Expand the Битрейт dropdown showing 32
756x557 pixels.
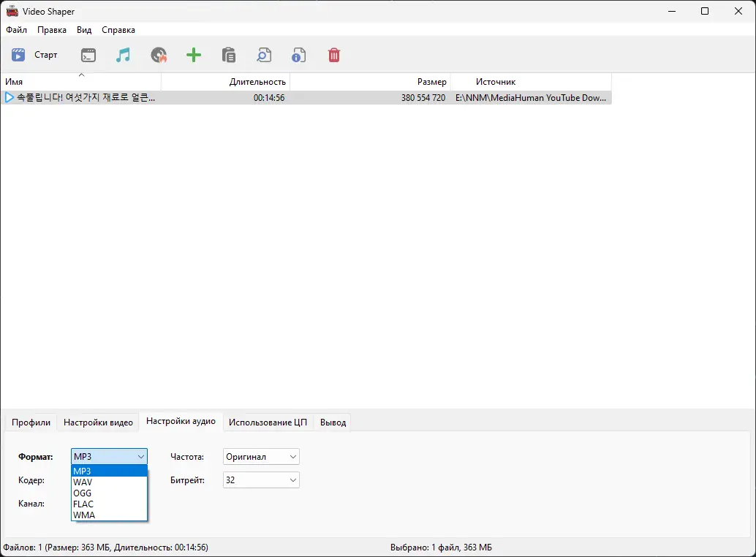pos(261,480)
